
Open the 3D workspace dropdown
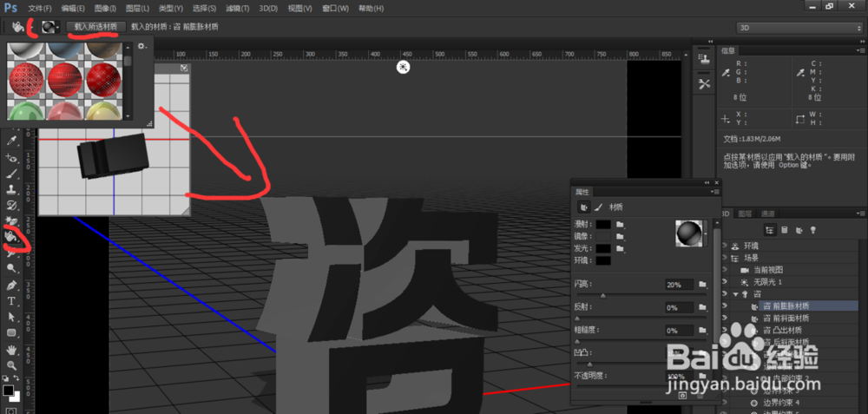[799, 27]
